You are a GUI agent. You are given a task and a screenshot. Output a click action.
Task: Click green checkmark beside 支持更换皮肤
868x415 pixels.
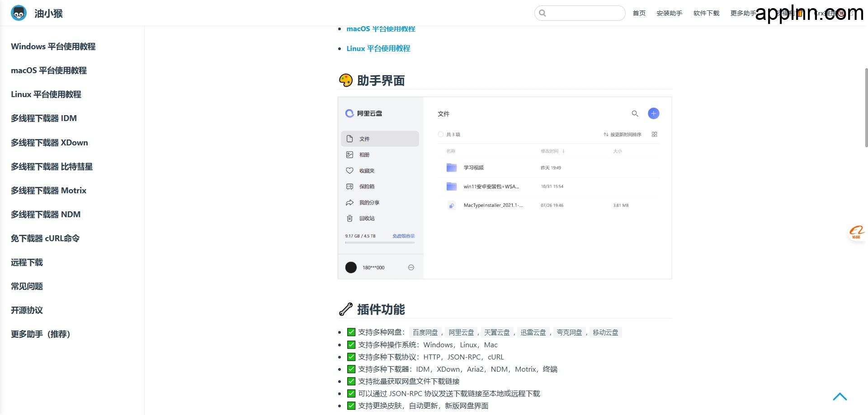click(x=351, y=406)
